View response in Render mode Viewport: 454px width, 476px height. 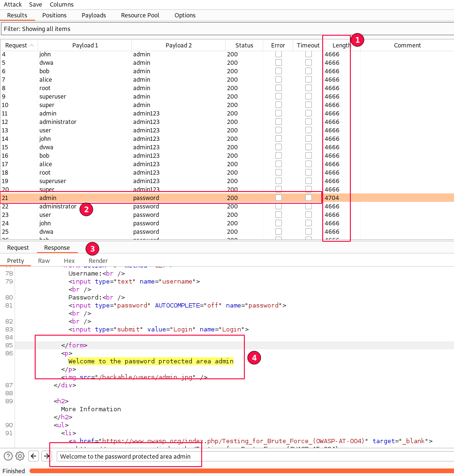[98, 261]
